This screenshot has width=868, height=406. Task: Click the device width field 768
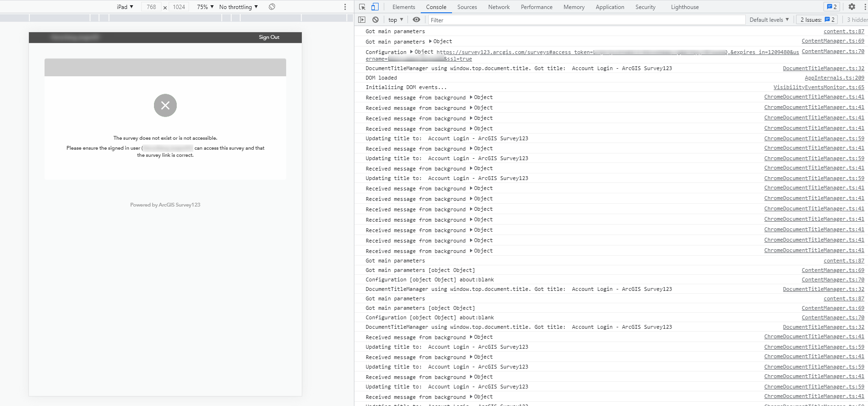[x=151, y=7]
